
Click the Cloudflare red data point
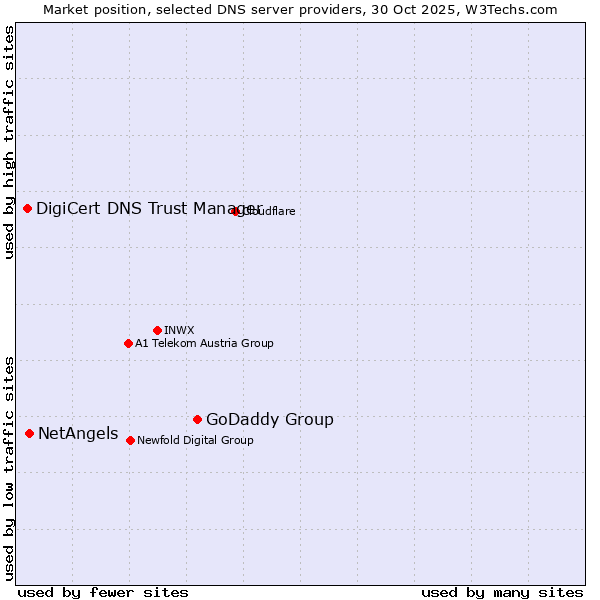click(236, 211)
